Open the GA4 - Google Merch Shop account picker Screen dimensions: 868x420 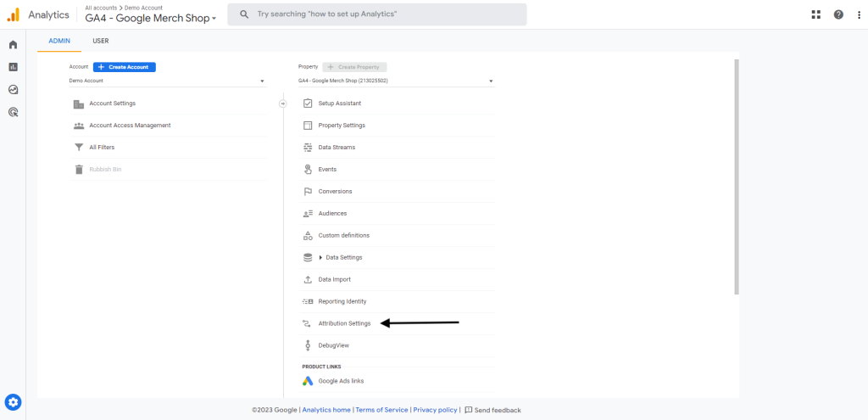tap(151, 19)
